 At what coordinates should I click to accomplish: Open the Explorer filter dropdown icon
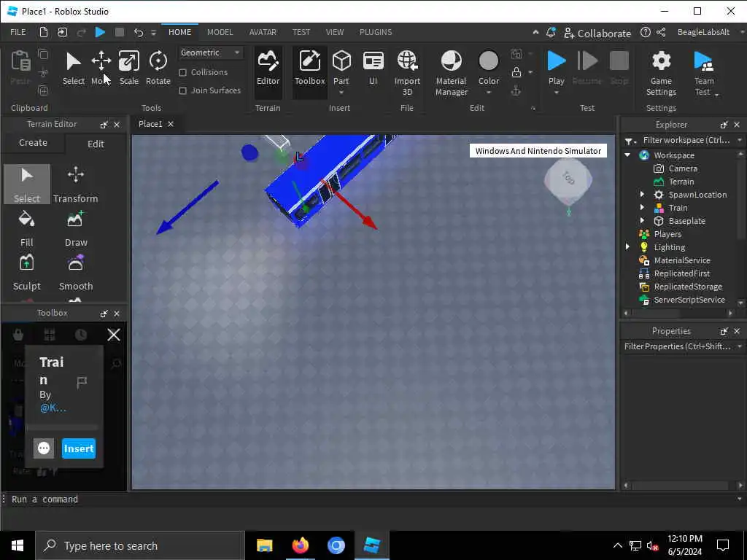pyautogui.click(x=630, y=141)
